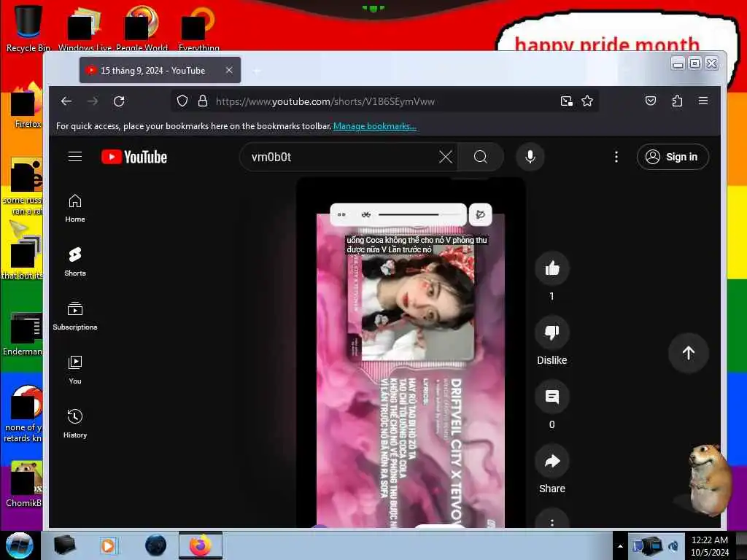
Task: Click the button right of volume bar
Action: (x=480, y=214)
